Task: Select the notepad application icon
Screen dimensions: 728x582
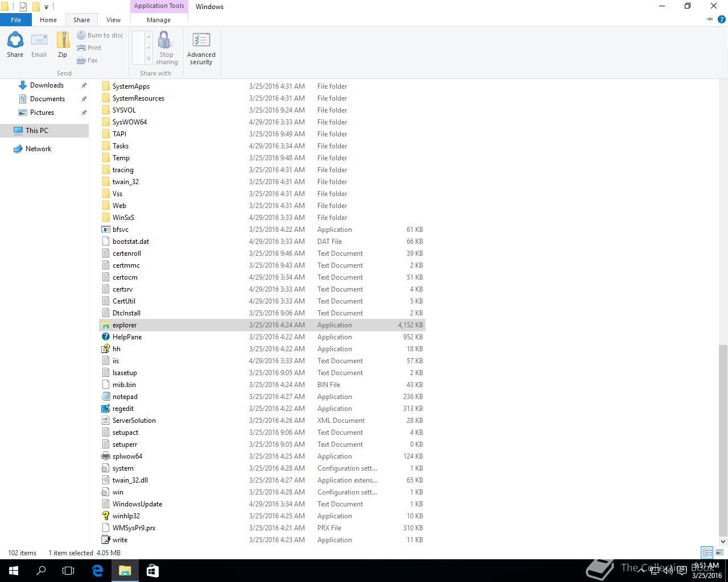Action: coord(106,397)
